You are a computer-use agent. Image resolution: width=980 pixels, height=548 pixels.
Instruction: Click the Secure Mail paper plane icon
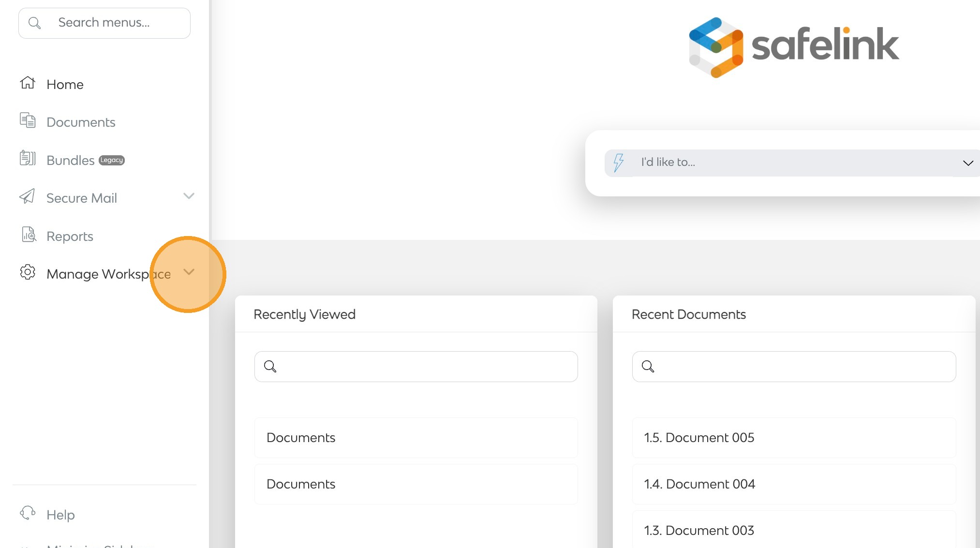(x=27, y=196)
